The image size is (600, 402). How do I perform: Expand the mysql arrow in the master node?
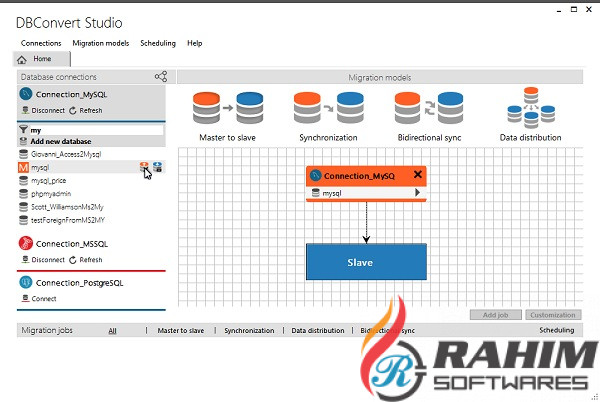[417, 193]
